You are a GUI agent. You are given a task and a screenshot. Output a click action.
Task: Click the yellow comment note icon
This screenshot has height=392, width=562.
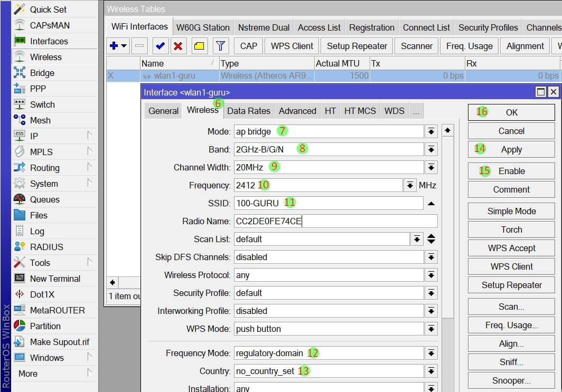pyautogui.click(x=199, y=46)
